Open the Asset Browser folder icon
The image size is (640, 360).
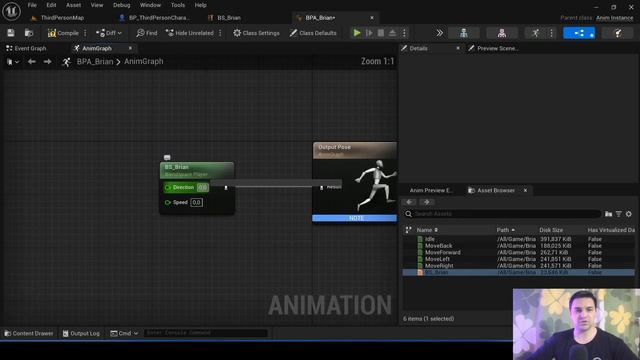tap(609, 214)
